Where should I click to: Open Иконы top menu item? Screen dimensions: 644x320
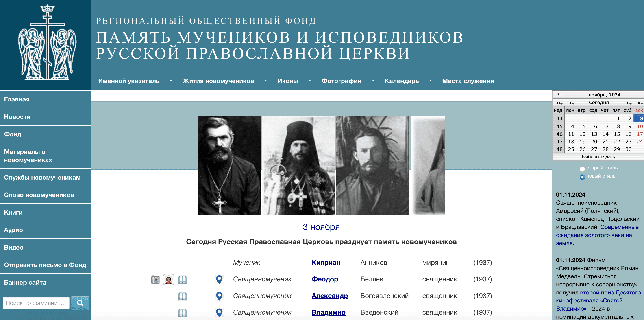[x=288, y=81]
